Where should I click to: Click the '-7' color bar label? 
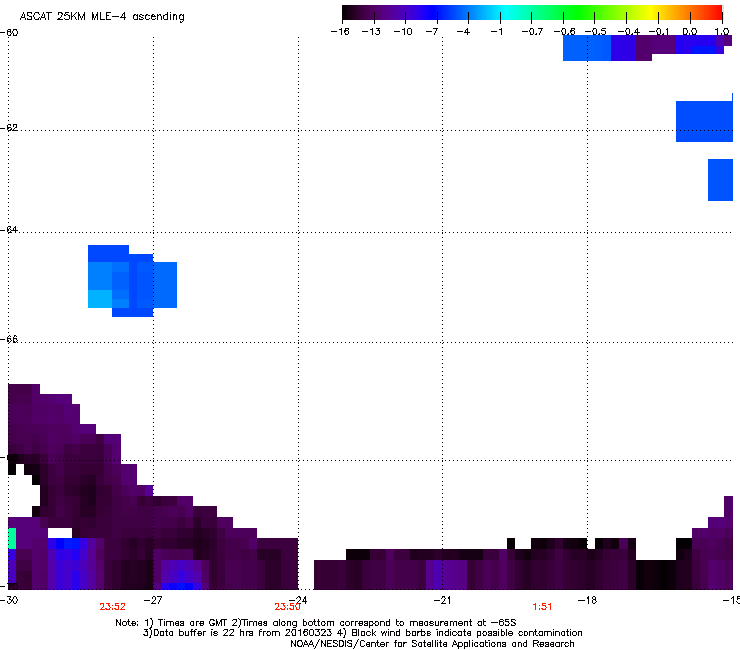point(432,32)
